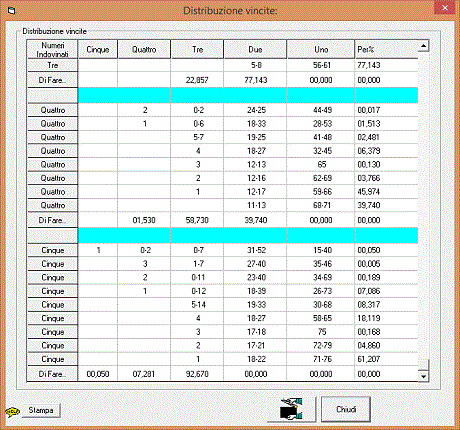Select the last Di Fare row header
The width and height of the screenshot is (460, 430).
(x=52, y=374)
